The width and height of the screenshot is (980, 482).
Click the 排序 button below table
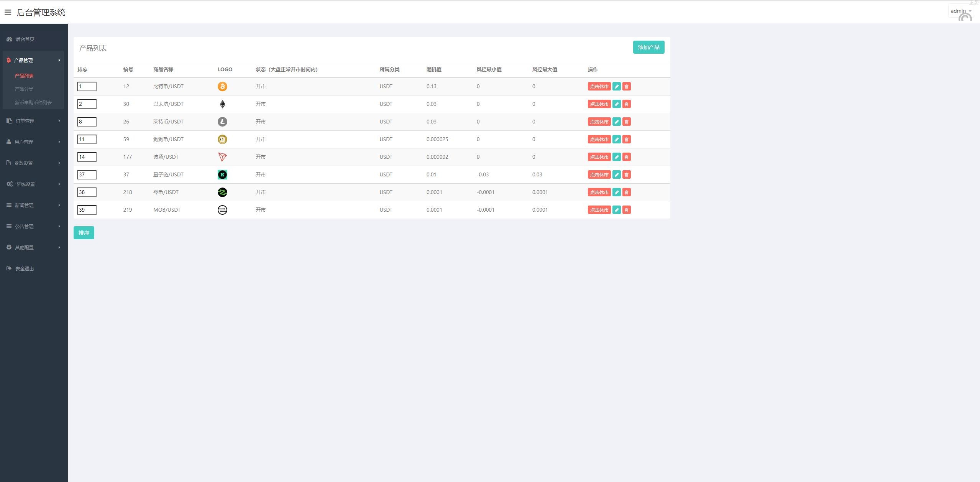pyautogui.click(x=84, y=233)
